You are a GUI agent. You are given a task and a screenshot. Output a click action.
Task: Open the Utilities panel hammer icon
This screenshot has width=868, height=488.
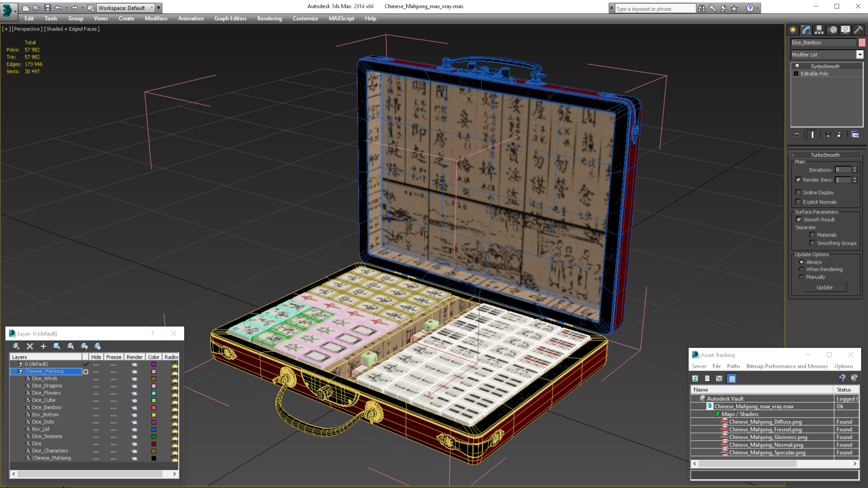[x=859, y=30]
